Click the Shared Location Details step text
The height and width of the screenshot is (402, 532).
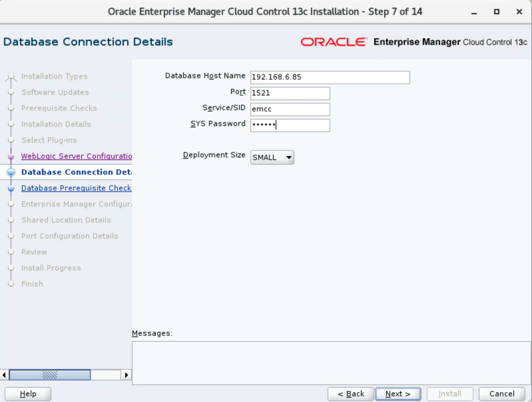(66, 220)
